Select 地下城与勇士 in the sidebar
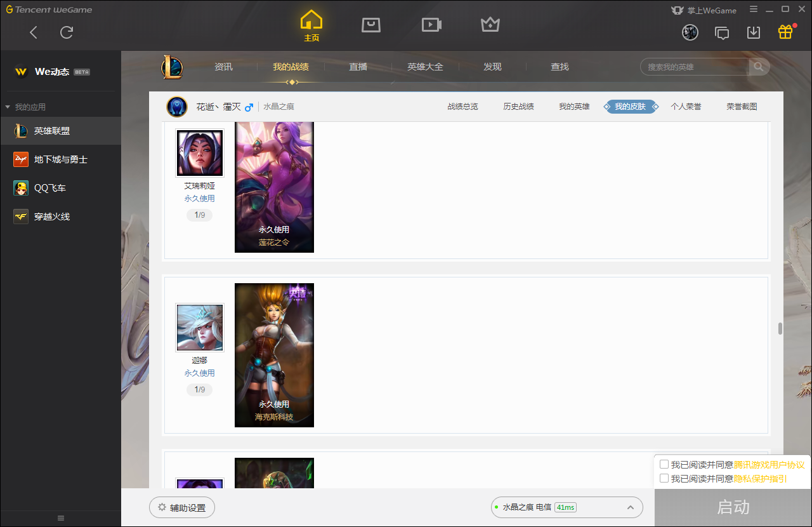The image size is (812, 527). (x=60, y=159)
